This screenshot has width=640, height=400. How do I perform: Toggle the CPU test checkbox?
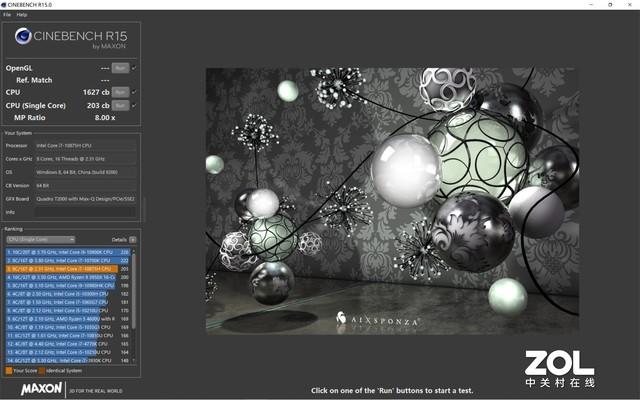(134, 92)
